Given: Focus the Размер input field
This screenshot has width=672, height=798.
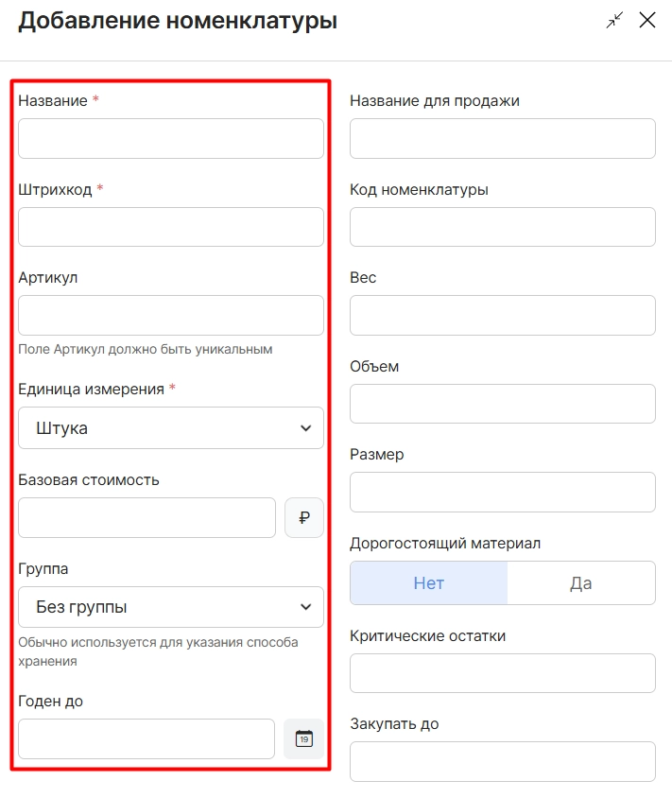Looking at the screenshot, I should pos(503,493).
